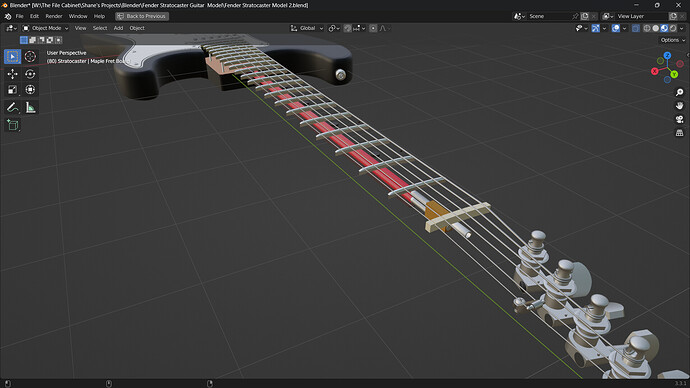Choose the Move tool
Screen dimensions: 690x388
[12, 74]
